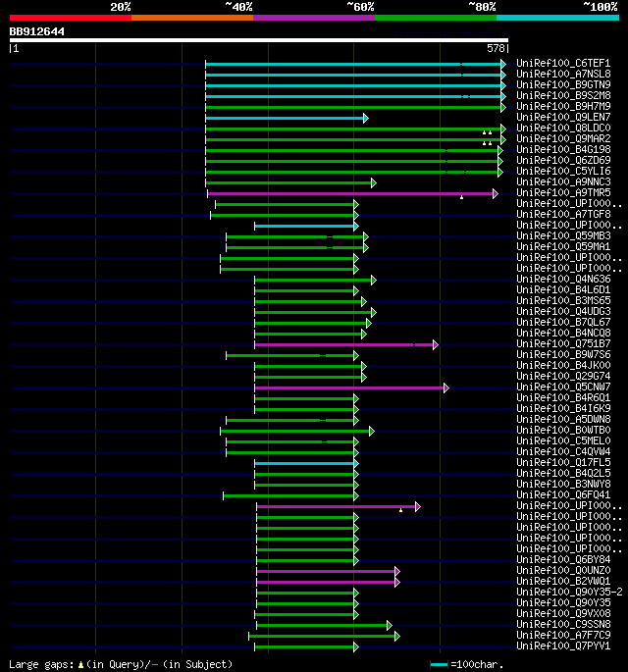628x672 pixels.
Task: Click the UniRef100_Q6BY84 label
Action: coord(563,560)
